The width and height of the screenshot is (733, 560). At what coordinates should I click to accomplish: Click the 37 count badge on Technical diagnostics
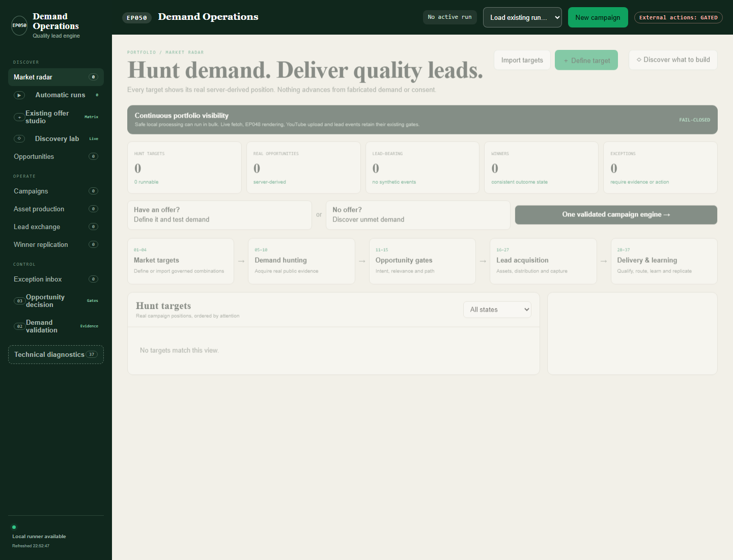click(92, 355)
